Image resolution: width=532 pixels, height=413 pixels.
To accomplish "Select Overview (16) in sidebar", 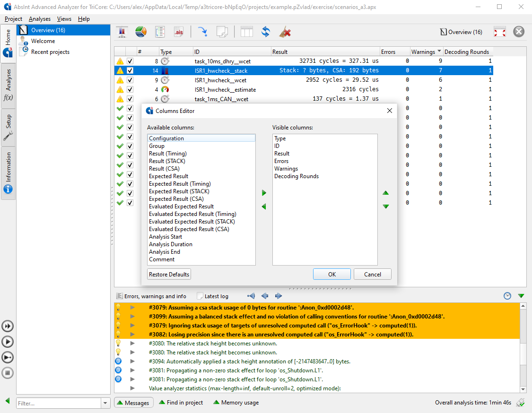I will pos(64,30).
